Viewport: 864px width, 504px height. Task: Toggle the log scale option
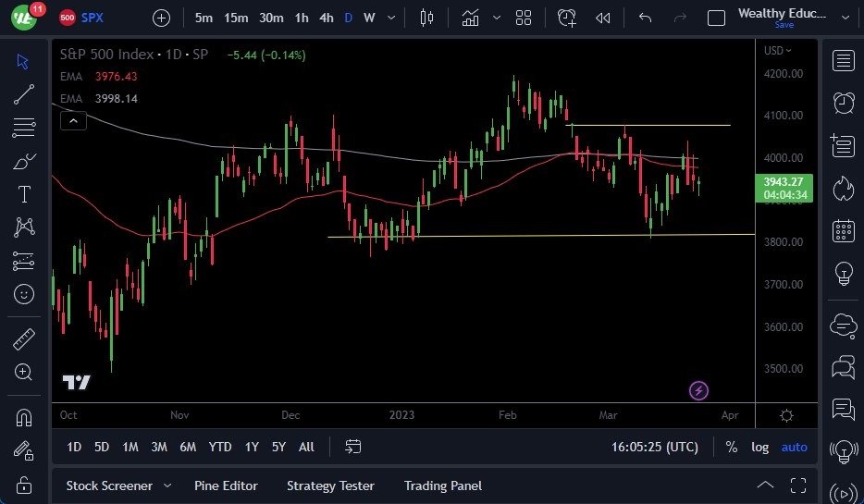(x=759, y=447)
